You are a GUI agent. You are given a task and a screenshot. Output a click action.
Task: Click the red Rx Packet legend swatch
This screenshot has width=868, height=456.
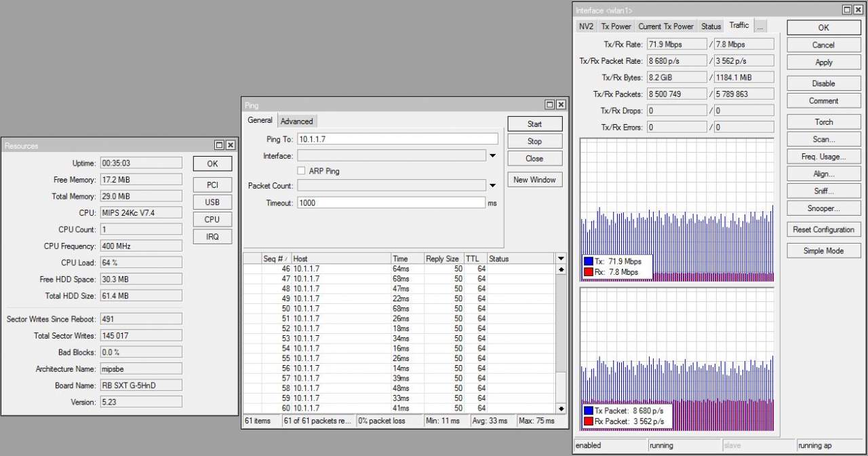[589, 421]
